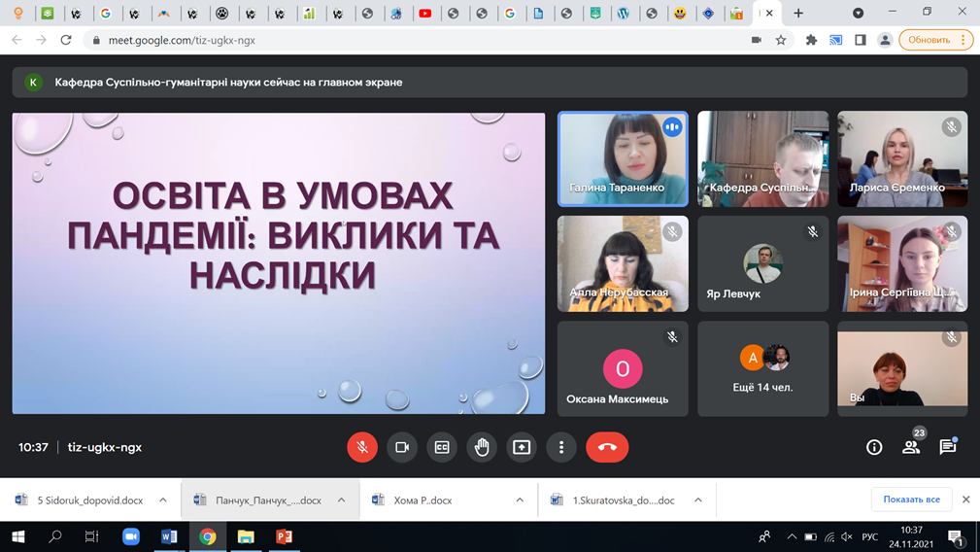980x552 pixels.
Task: Show the participants list panel
Action: tap(911, 447)
